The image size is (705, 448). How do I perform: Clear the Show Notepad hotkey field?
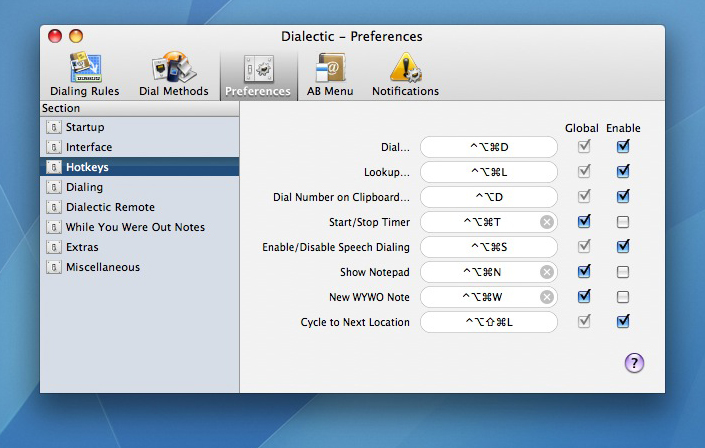[x=547, y=272]
